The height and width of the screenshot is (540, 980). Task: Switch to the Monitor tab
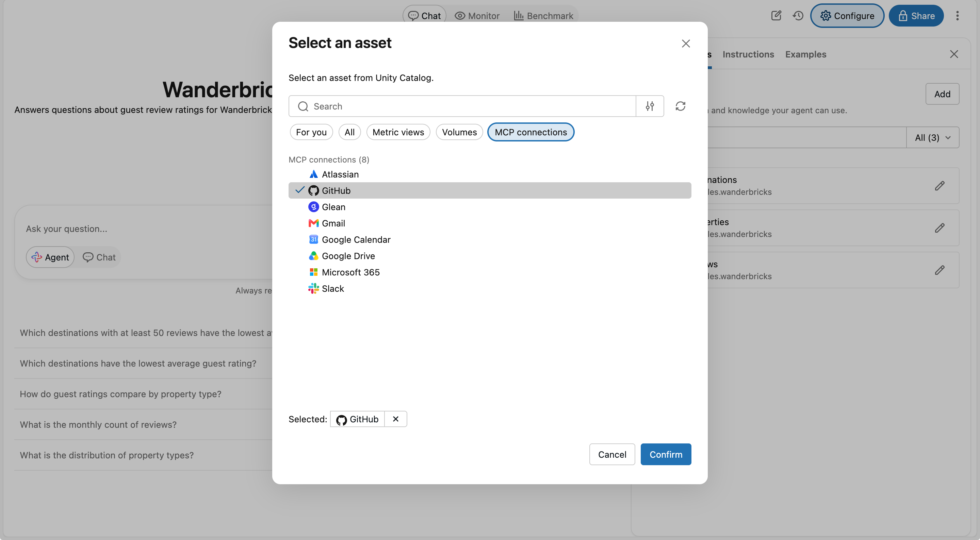coord(477,16)
